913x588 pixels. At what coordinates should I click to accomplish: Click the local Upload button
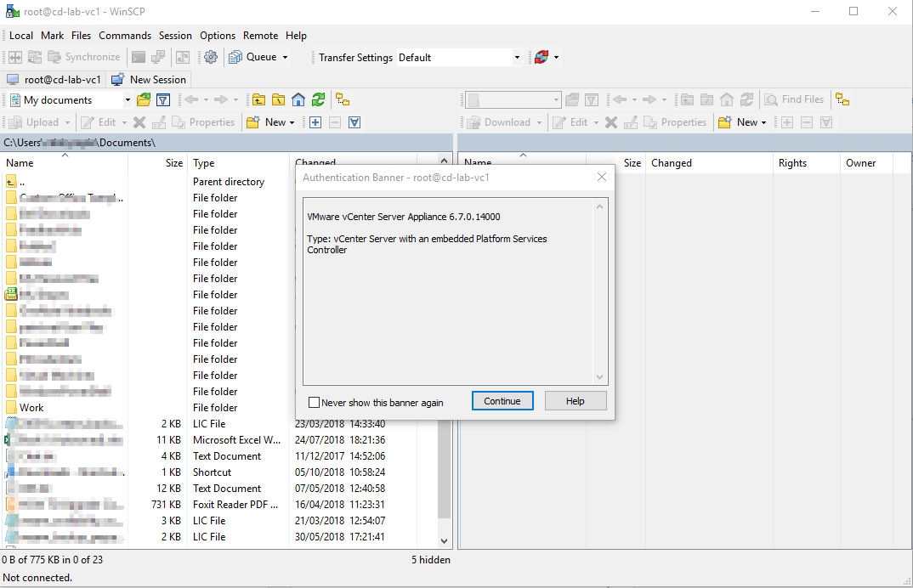pyautogui.click(x=34, y=122)
